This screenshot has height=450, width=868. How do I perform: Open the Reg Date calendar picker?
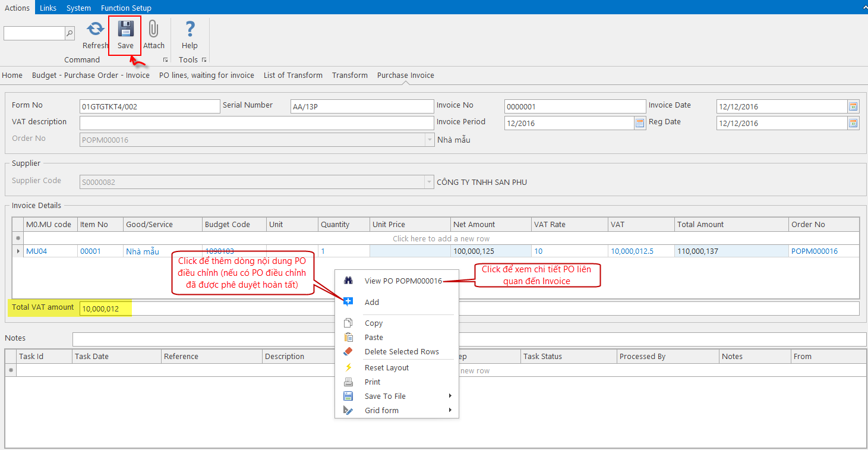(x=853, y=123)
